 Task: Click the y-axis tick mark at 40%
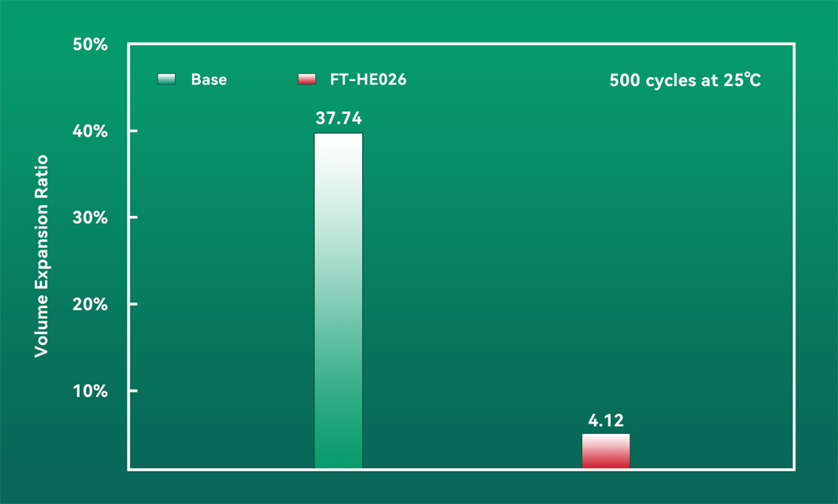point(134,131)
